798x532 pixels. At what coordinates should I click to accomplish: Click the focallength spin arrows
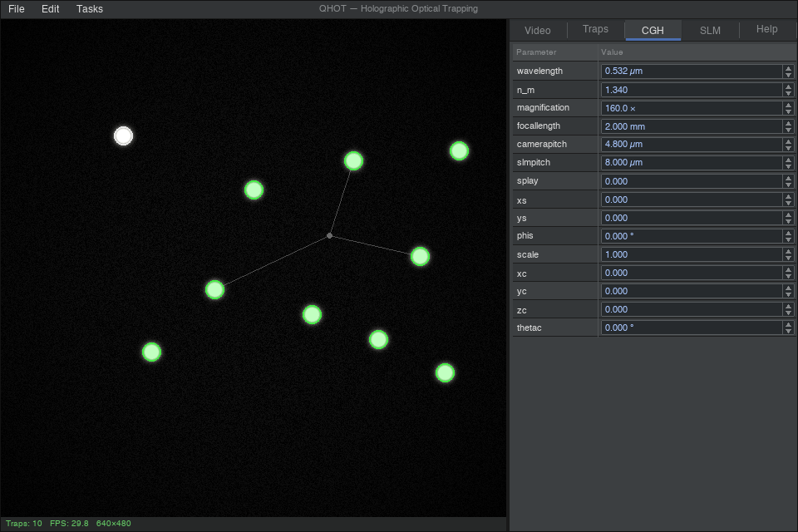pyautogui.click(x=788, y=126)
